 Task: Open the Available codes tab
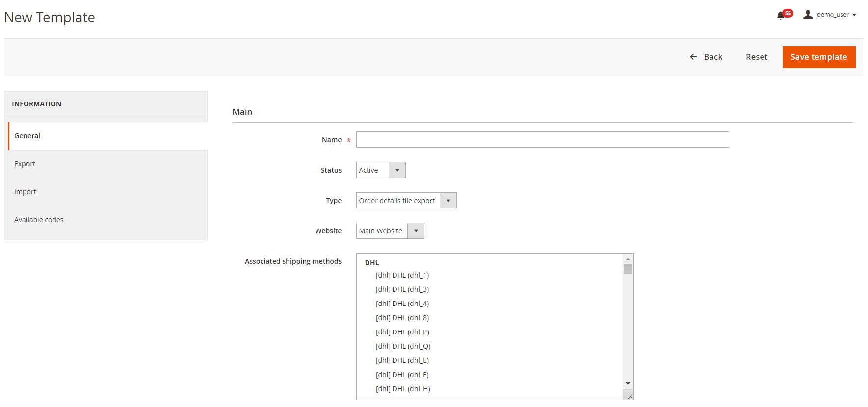[x=108, y=220]
